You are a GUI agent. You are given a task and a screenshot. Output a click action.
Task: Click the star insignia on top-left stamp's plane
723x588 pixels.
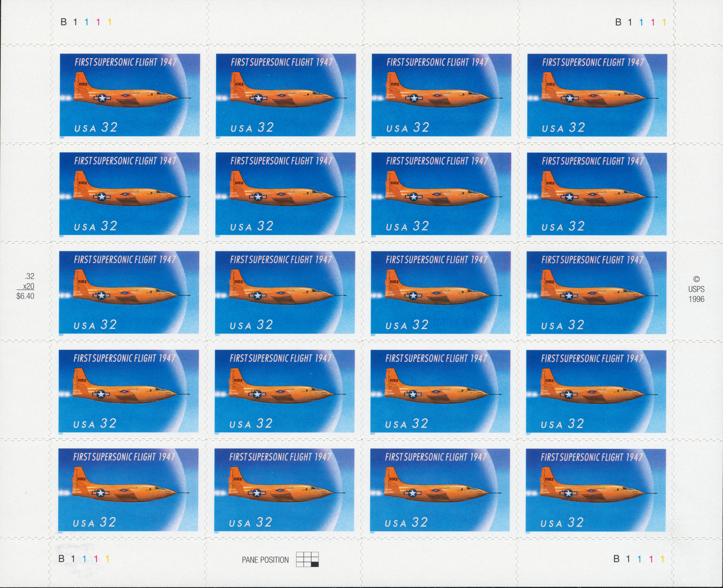[x=102, y=99]
